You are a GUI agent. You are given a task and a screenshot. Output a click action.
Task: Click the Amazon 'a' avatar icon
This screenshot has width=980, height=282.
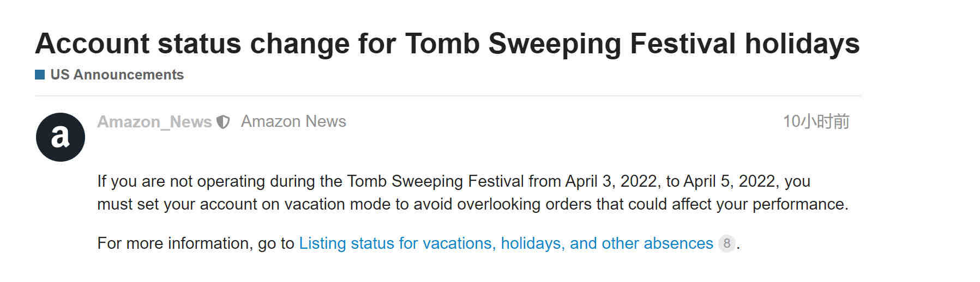(x=61, y=137)
